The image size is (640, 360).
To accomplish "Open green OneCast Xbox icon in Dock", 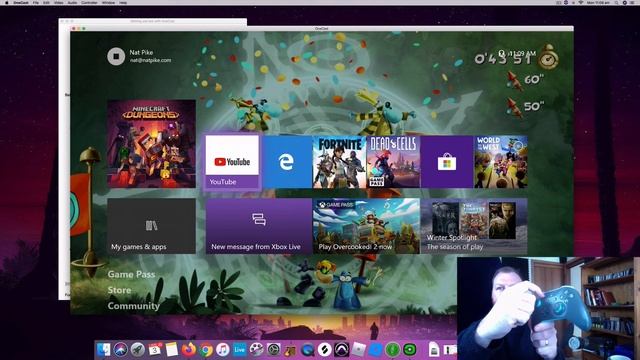I will click(409, 350).
